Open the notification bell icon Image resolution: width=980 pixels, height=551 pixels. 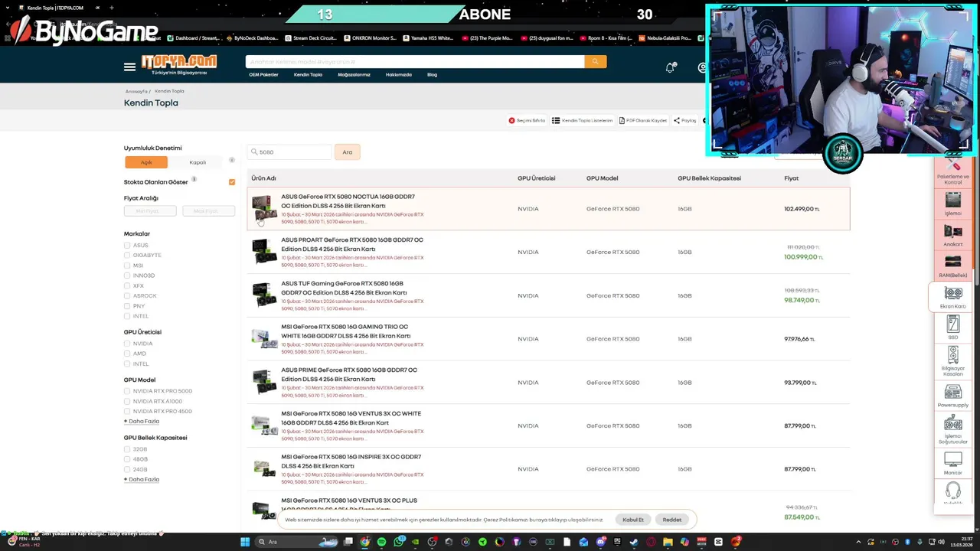[x=670, y=67]
